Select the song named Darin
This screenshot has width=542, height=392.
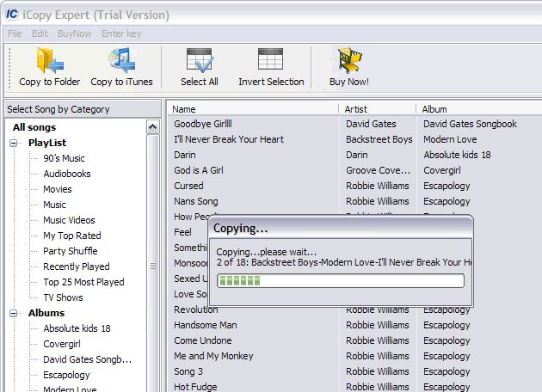click(185, 155)
